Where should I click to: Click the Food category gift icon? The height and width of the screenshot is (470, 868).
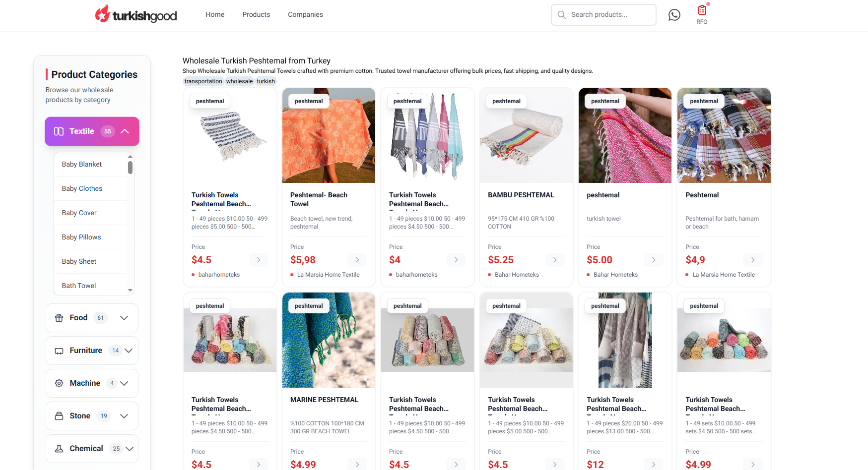tap(59, 318)
